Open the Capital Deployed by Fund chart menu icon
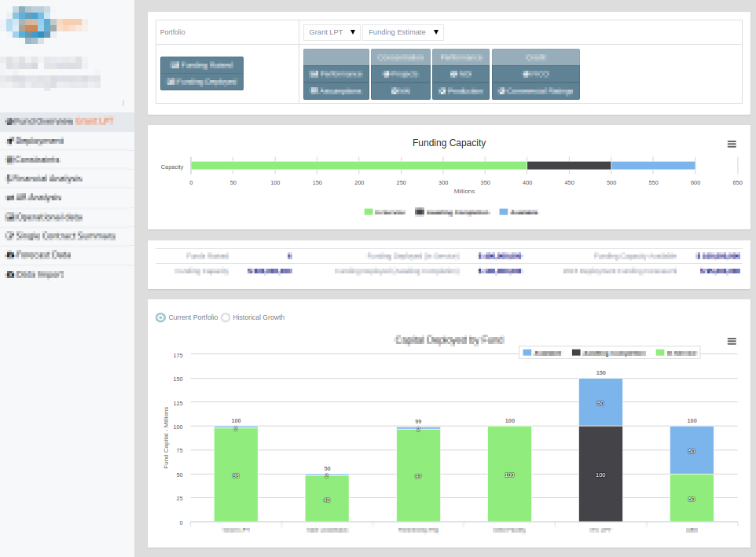 [x=732, y=341]
